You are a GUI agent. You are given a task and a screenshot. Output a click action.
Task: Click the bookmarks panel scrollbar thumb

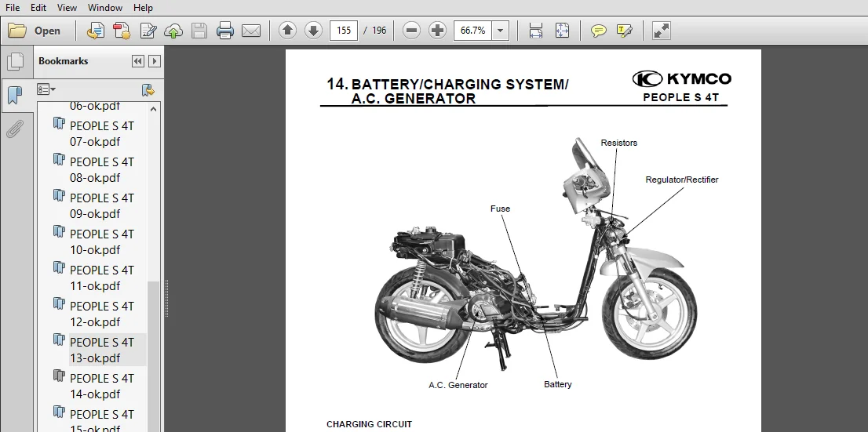(153, 356)
